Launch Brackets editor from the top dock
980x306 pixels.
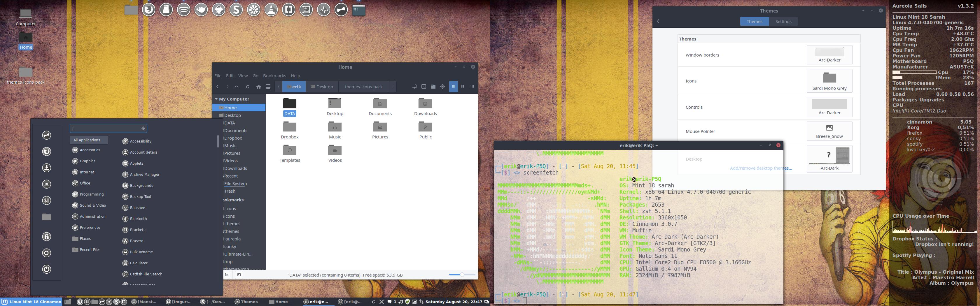(x=289, y=10)
